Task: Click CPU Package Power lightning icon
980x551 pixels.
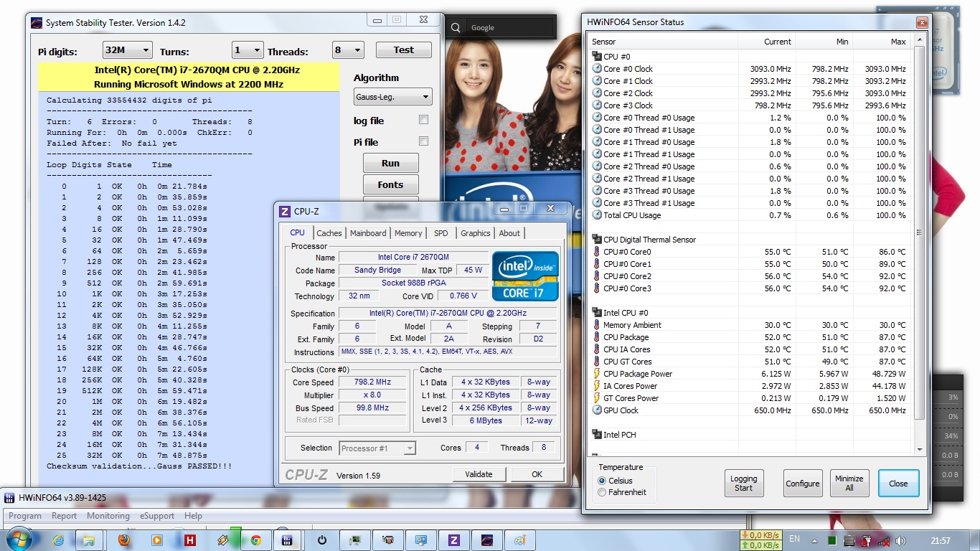Action: [597, 374]
